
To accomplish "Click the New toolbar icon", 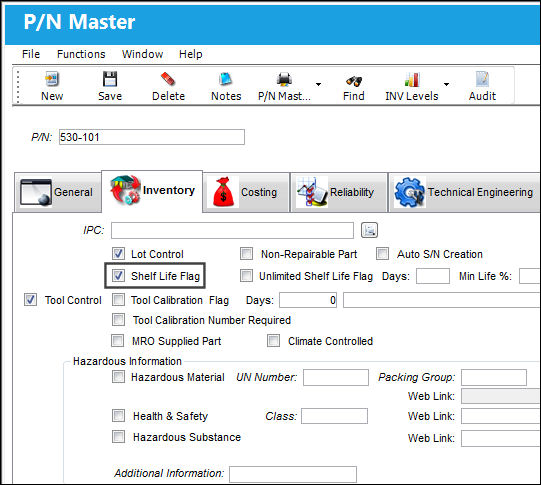I will pos(52,79).
